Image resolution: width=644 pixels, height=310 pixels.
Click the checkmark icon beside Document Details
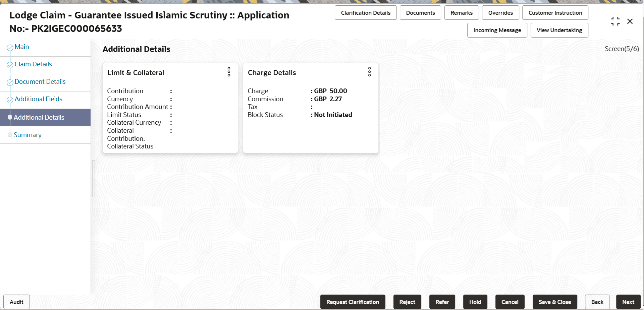click(10, 81)
